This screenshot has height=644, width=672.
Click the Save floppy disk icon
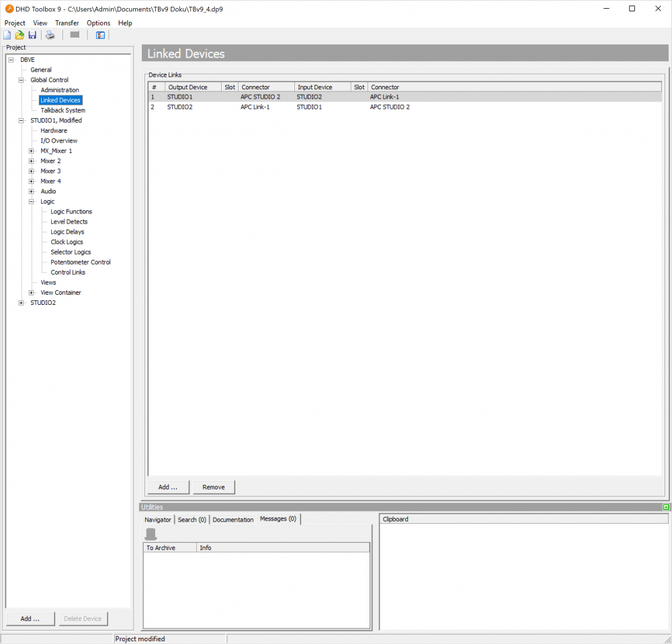pyautogui.click(x=32, y=35)
